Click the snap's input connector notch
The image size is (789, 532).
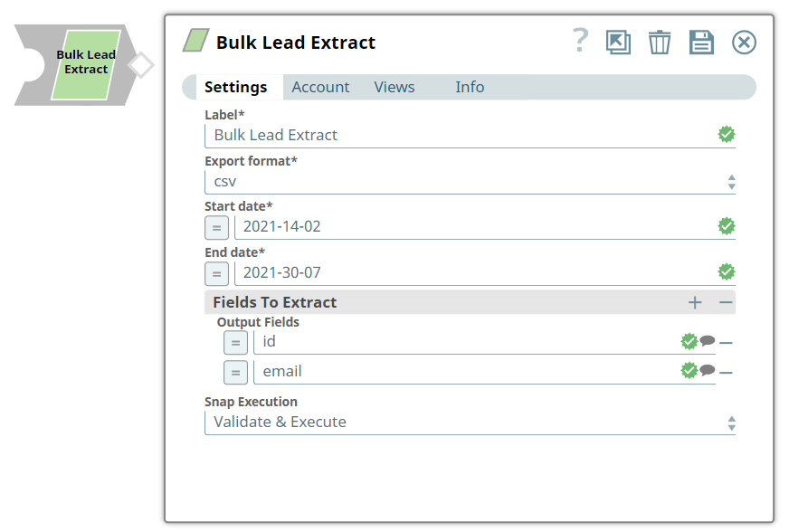31,64
